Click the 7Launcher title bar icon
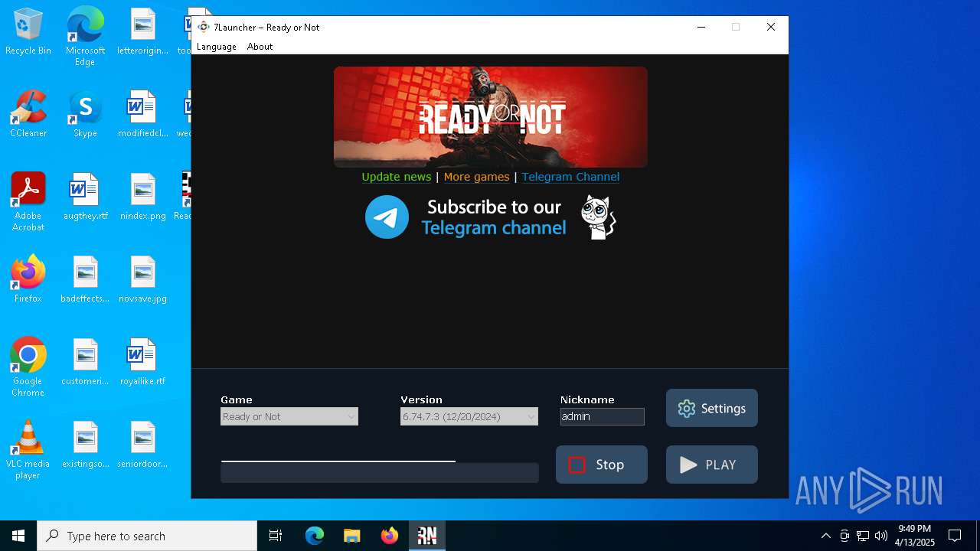Image resolution: width=980 pixels, height=551 pixels. point(204,27)
